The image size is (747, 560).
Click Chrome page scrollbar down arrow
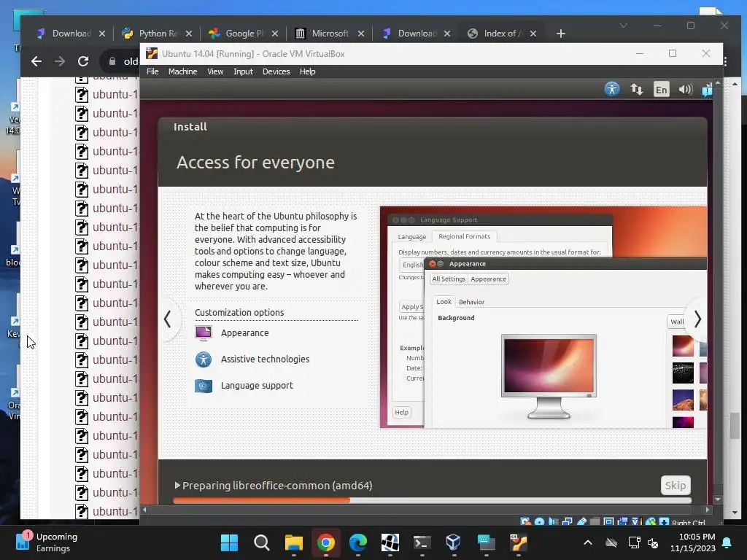point(735,513)
